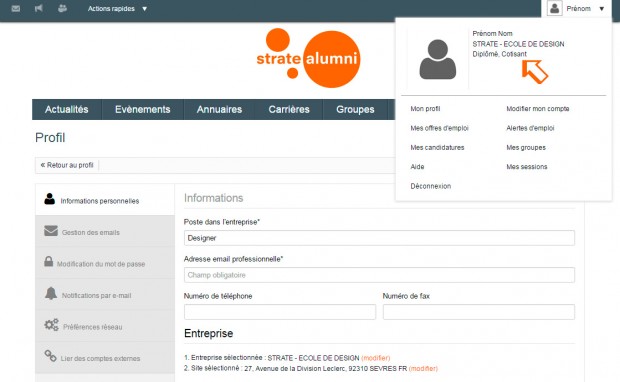Click modifier next to Entreprise sélectionnée

coord(376,358)
